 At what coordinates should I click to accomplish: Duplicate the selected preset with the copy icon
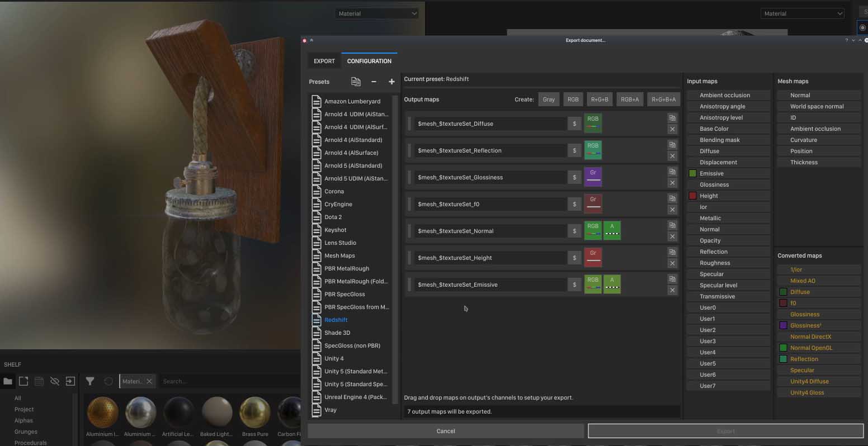[x=356, y=82]
